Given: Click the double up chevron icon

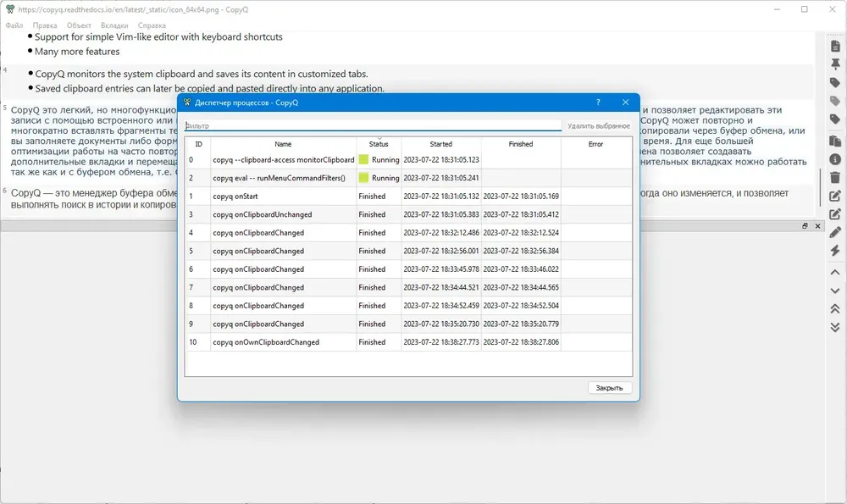Looking at the screenshot, I should [835, 308].
